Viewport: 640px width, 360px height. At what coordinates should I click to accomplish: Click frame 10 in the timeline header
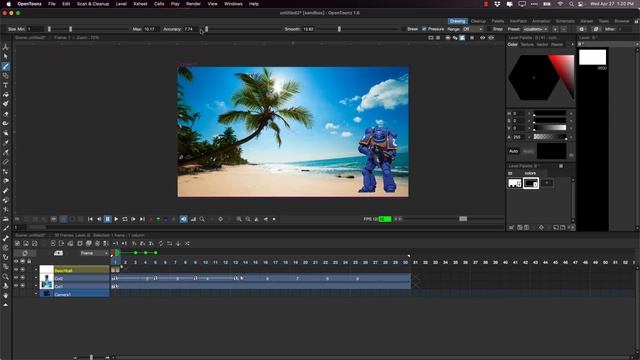[x=205, y=262]
